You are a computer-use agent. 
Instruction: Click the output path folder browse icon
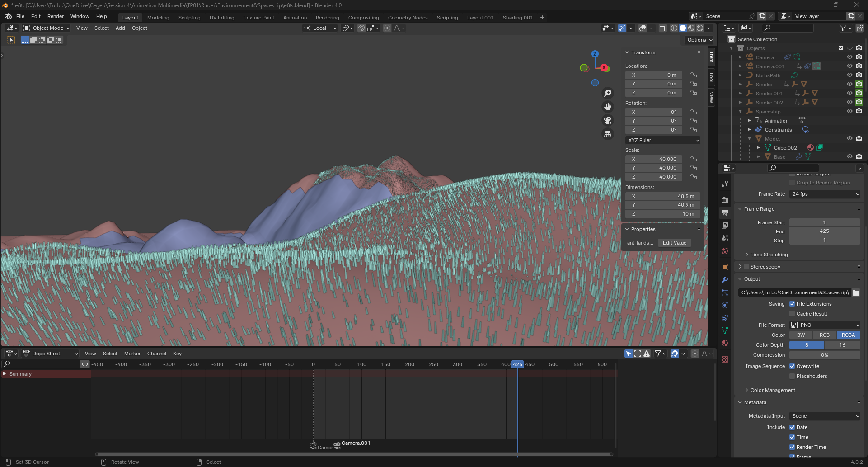point(856,292)
